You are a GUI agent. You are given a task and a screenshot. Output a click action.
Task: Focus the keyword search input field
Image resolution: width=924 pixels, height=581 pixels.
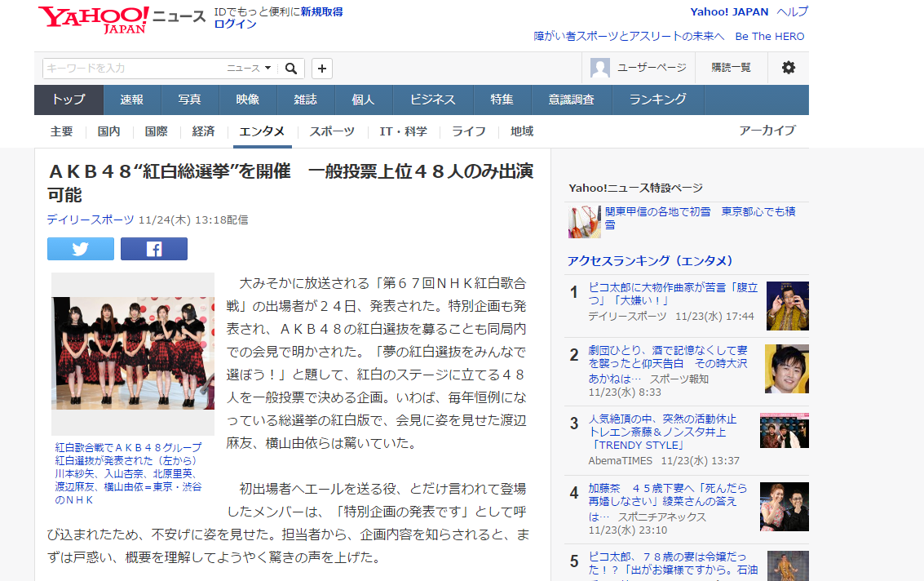[x=135, y=69]
